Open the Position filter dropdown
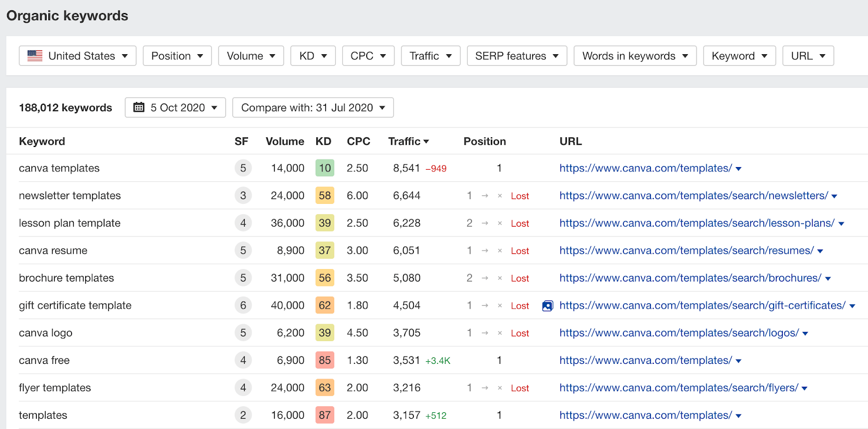 (x=177, y=56)
